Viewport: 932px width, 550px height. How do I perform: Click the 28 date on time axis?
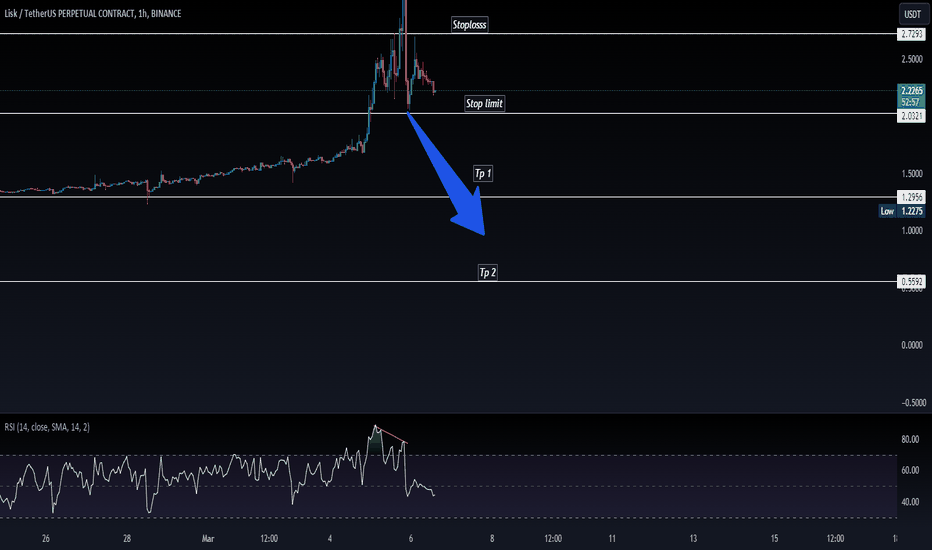point(127,539)
